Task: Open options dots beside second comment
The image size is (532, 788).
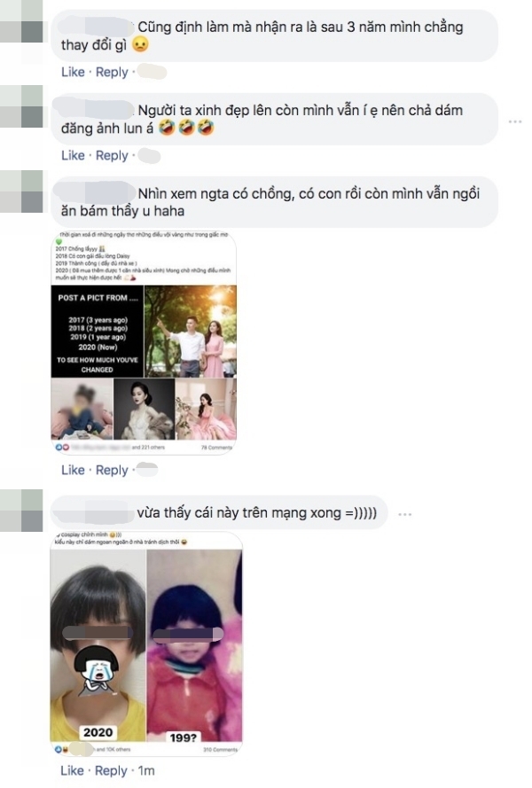Action: (515, 122)
